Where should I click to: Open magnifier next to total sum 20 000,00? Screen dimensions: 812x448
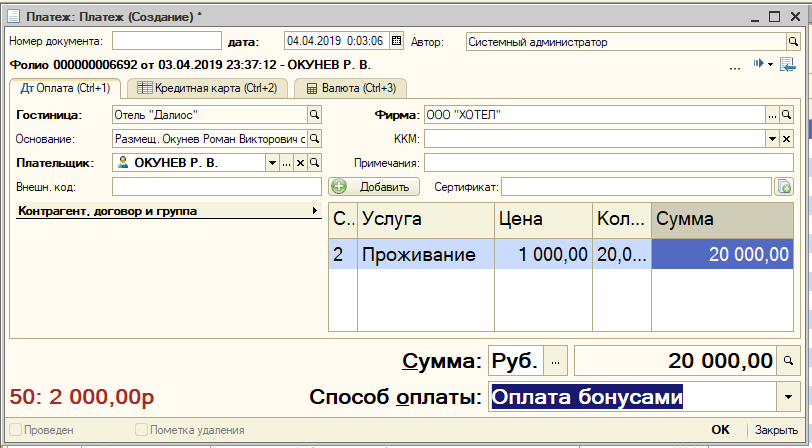pos(788,361)
